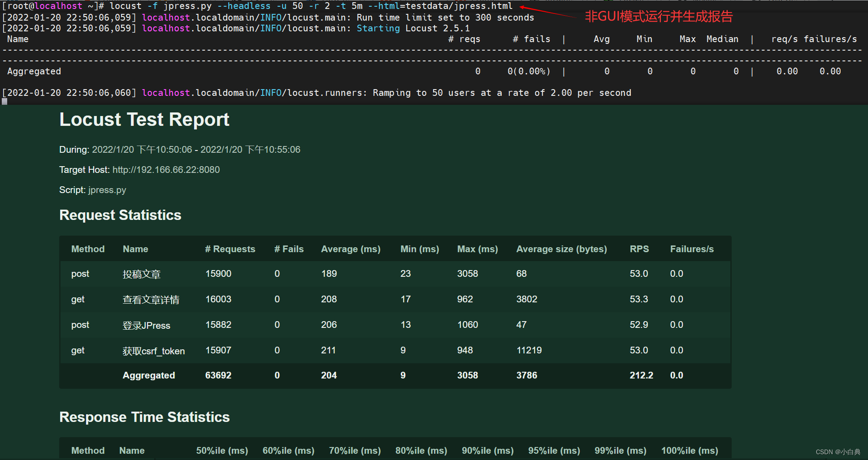Click the 90%ile (ms) column header

coord(488,451)
